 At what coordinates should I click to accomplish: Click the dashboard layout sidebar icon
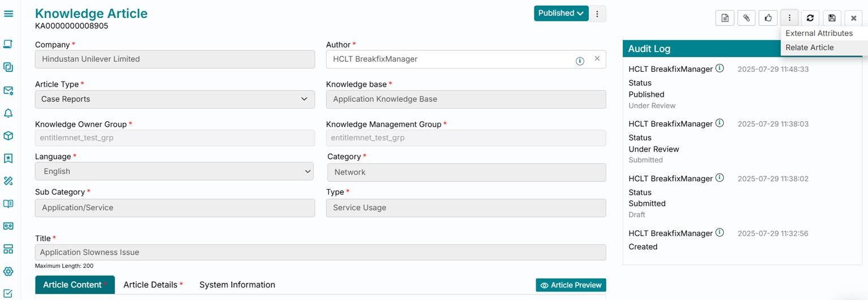(x=8, y=249)
